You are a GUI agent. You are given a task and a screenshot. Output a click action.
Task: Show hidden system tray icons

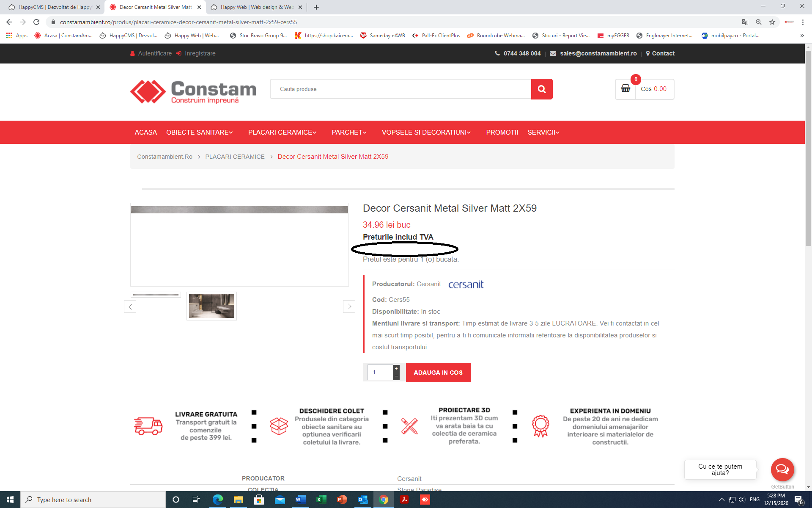(721, 500)
